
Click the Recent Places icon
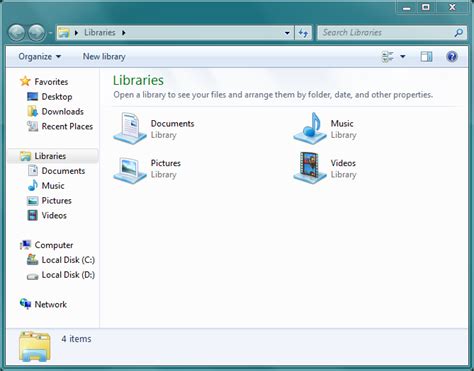[x=32, y=126]
